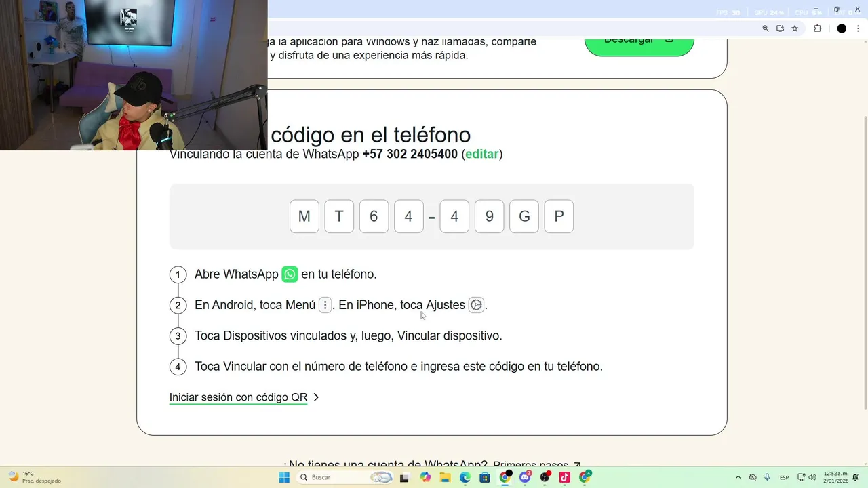Expand the system tray hidden icons chevron
The height and width of the screenshot is (488, 868).
coord(738,477)
